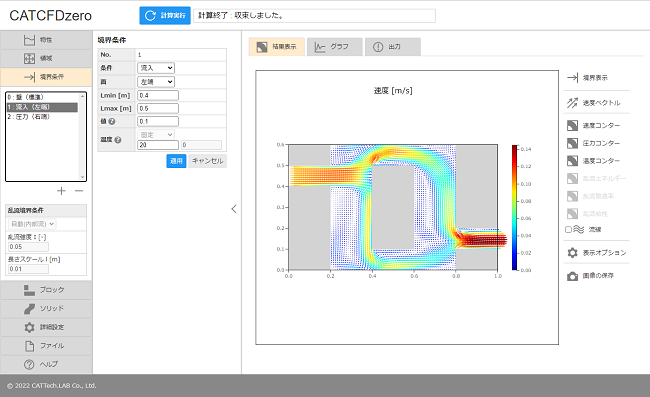Show help for the 値 value field
650x397 pixels.
click(112, 121)
